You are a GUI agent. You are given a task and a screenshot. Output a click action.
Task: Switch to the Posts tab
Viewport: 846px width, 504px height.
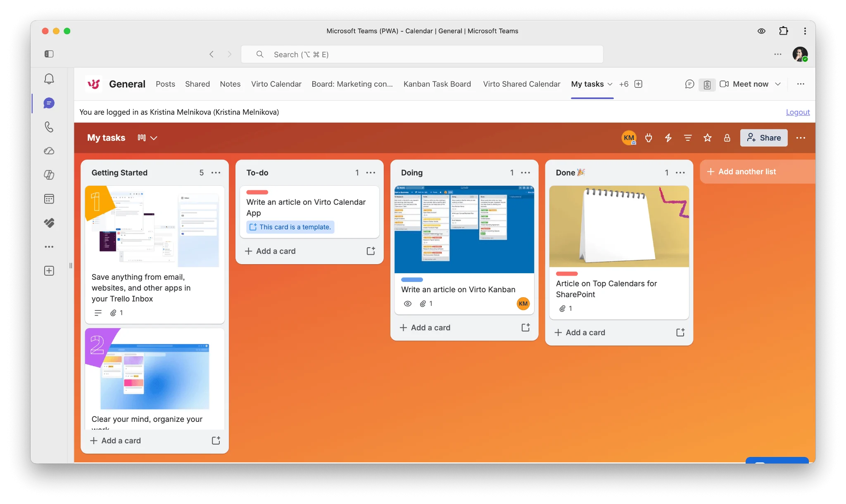tap(165, 84)
